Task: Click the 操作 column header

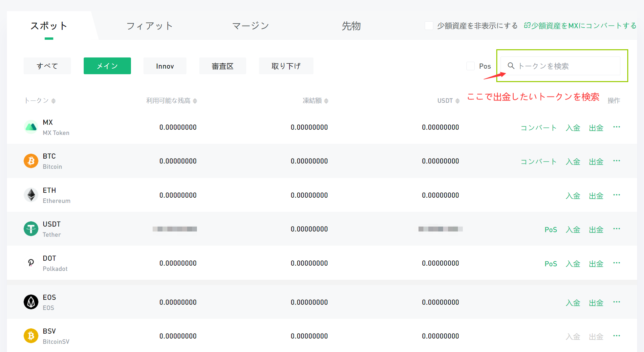Action: click(614, 100)
